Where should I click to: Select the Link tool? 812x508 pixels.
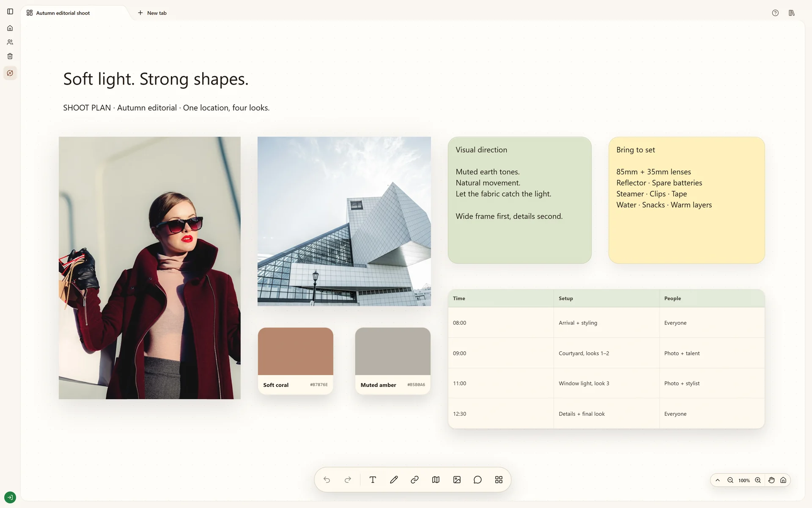coord(415,480)
